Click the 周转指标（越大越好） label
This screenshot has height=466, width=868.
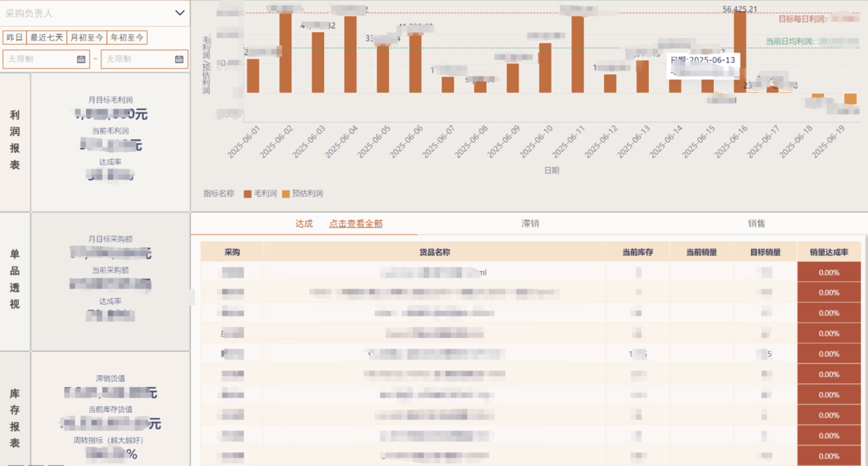pos(110,440)
